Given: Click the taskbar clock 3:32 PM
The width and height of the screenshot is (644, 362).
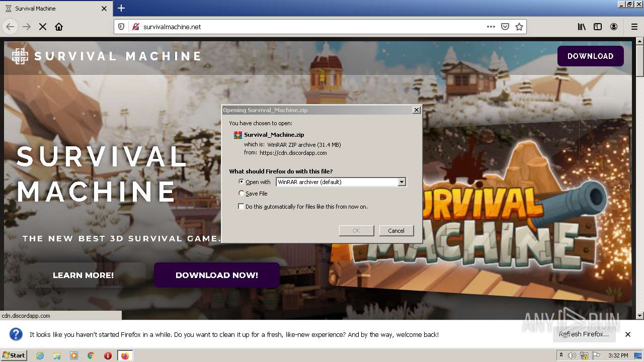Looking at the screenshot, I should tap(618, 355).
